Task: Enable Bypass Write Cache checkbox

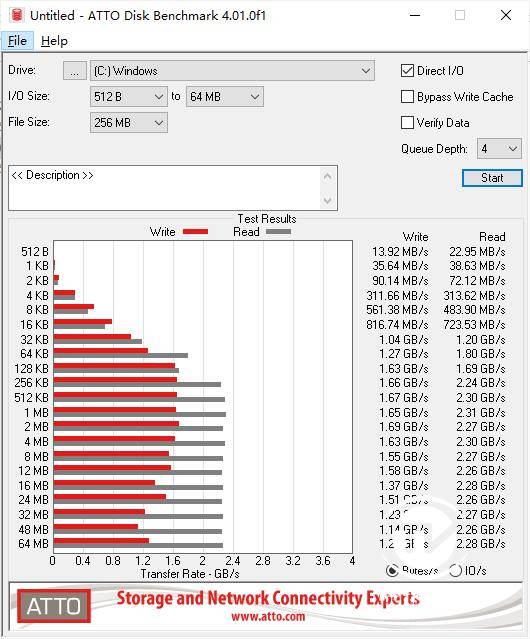Action: pyautogui.click(x=407, y=97)
